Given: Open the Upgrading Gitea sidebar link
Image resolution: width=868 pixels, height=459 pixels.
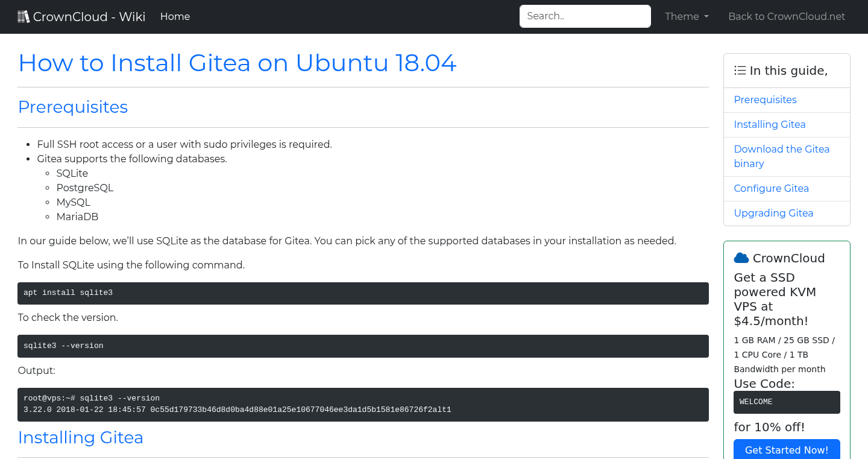Looking at the screenshot, I should point(773,213).
